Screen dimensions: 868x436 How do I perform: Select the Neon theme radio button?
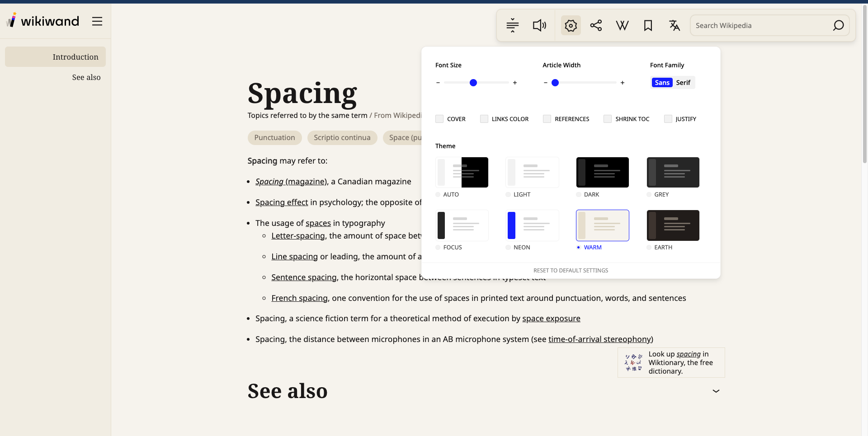(508, 247)
